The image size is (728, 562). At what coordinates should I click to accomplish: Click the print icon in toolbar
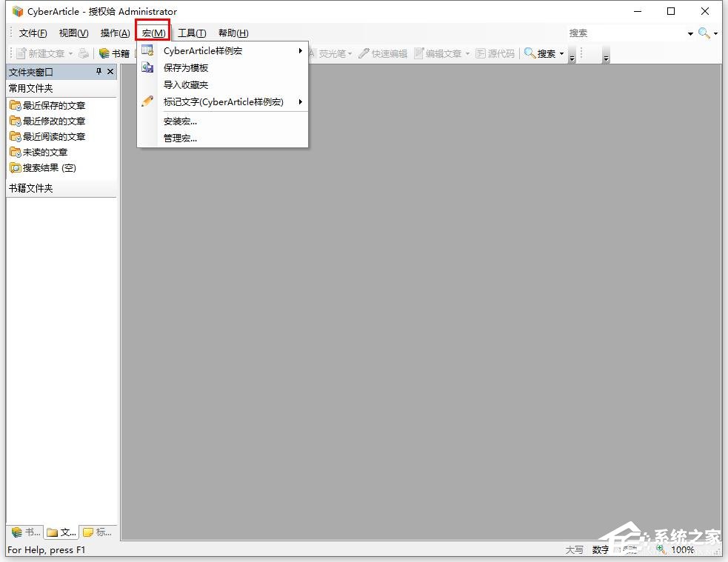pos(84,54)
